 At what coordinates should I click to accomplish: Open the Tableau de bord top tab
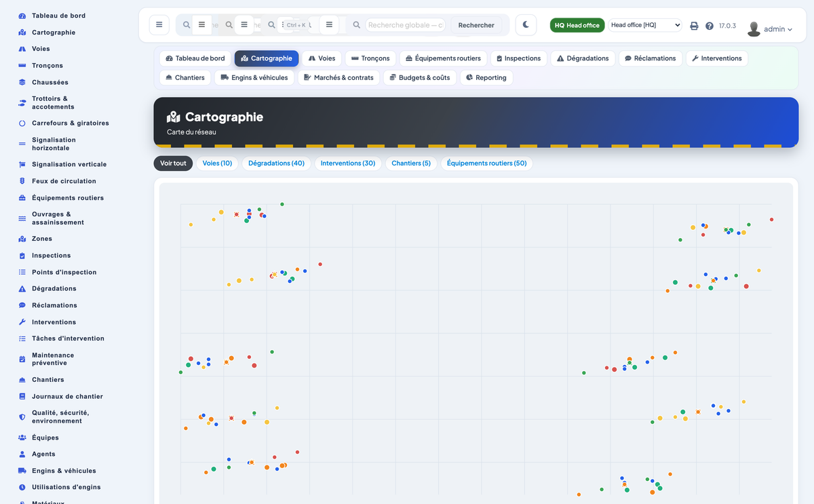tap(195, 58)
